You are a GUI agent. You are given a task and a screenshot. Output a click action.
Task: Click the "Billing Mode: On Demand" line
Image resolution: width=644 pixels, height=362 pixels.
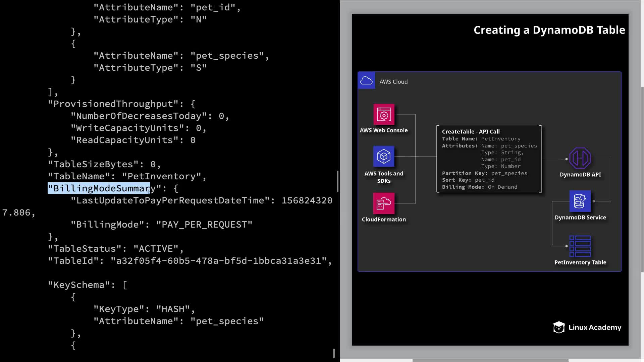tap(479, 187)
